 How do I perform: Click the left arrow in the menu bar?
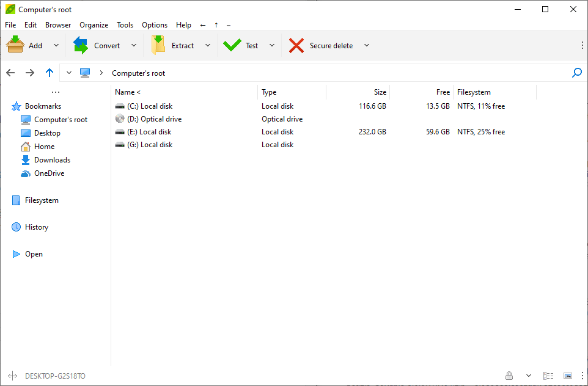click(203, 25)
